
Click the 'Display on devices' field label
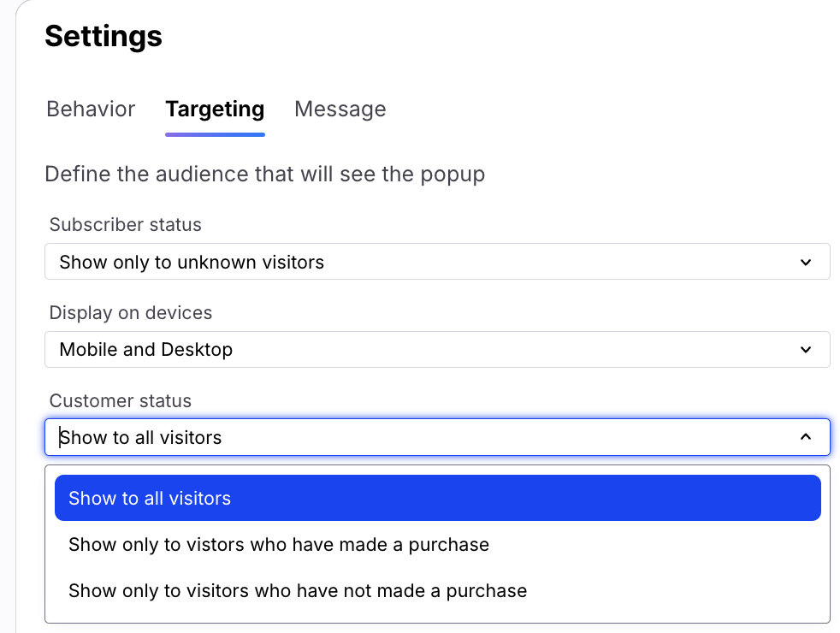(x=131, y=313)
